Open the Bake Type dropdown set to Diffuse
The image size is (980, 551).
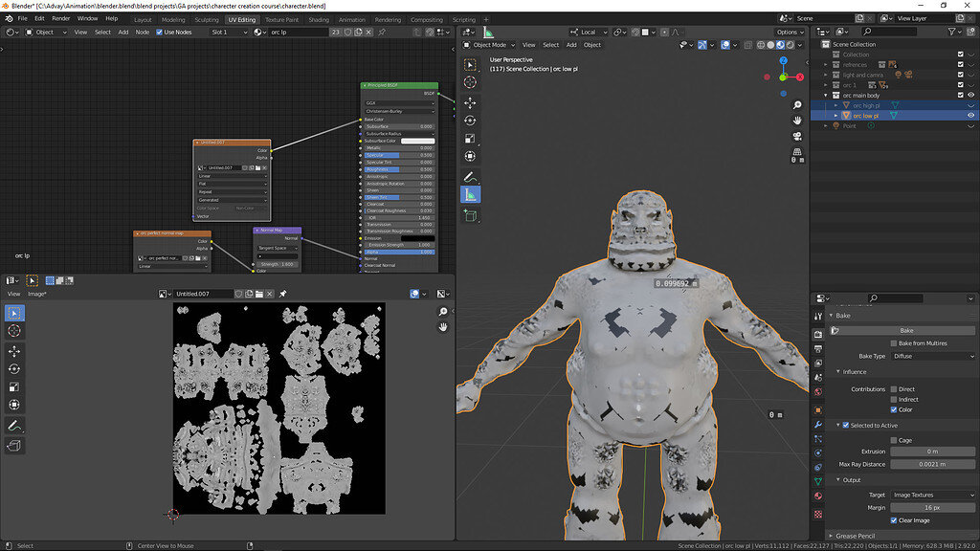click(x=932, y=356)
